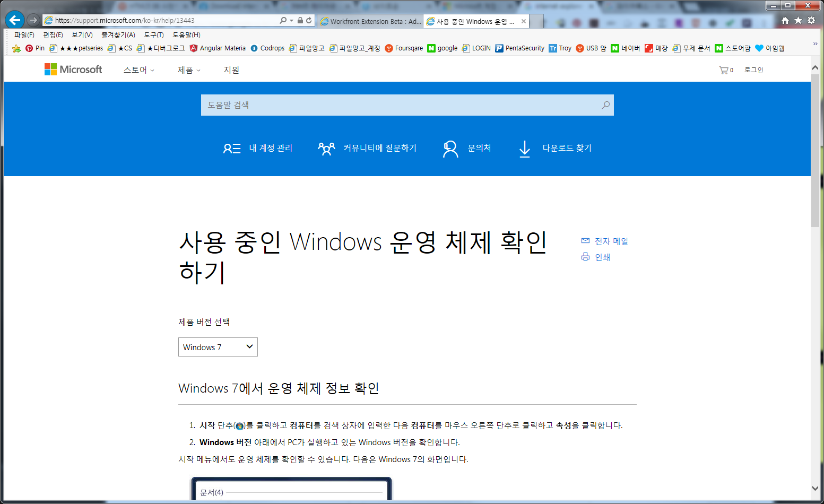824x504 pixels.
Task: Click the Microsoft logo
Action: pyautogui.click(x=73, y=69)
